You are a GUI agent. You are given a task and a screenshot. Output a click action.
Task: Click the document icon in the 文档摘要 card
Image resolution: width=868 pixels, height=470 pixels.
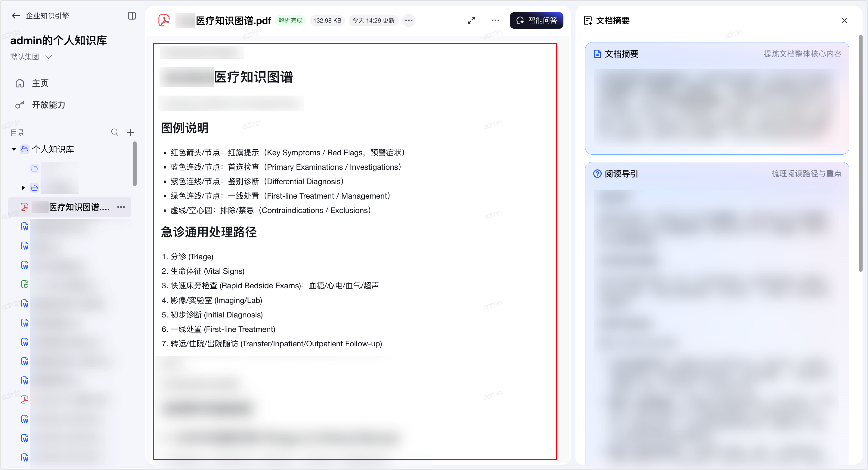pos(597,54)
